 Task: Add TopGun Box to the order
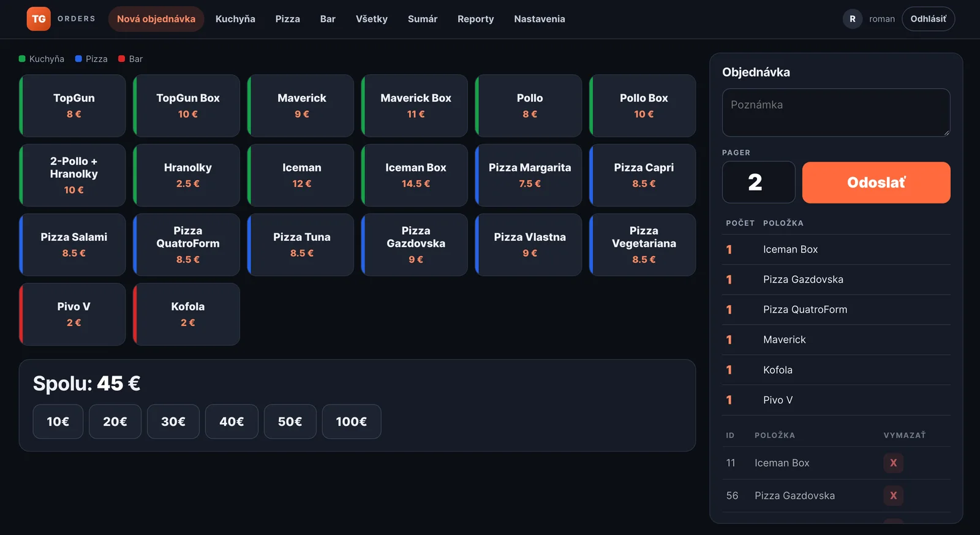[x=186, y=106]
